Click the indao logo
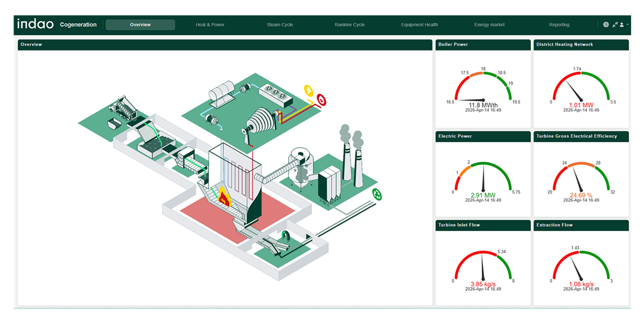 [x=35, y=24]
